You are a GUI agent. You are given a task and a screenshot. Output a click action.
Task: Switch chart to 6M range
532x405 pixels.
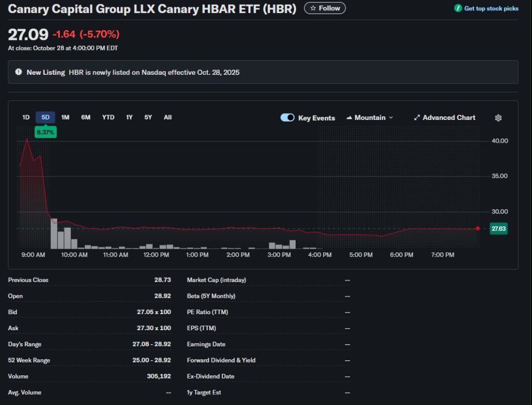point(86,117)
